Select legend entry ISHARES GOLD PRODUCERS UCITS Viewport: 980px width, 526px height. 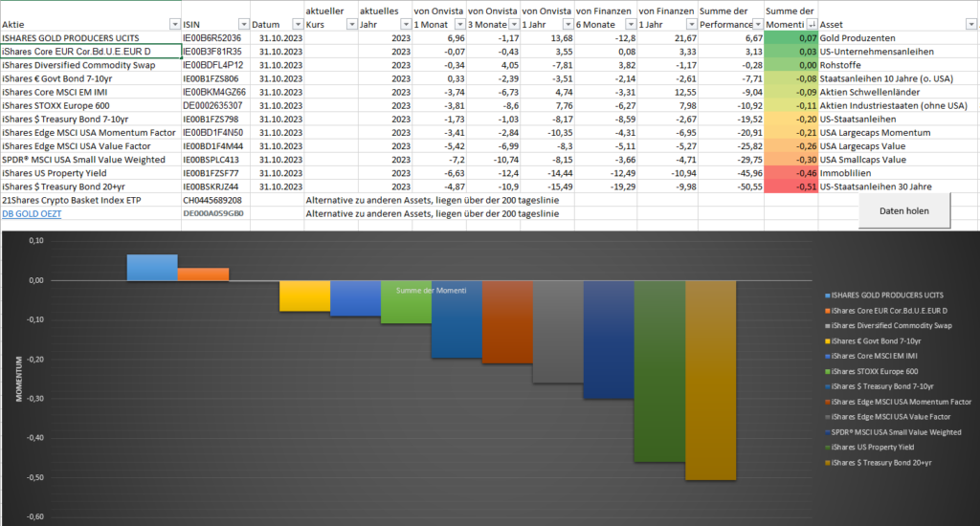883,296
